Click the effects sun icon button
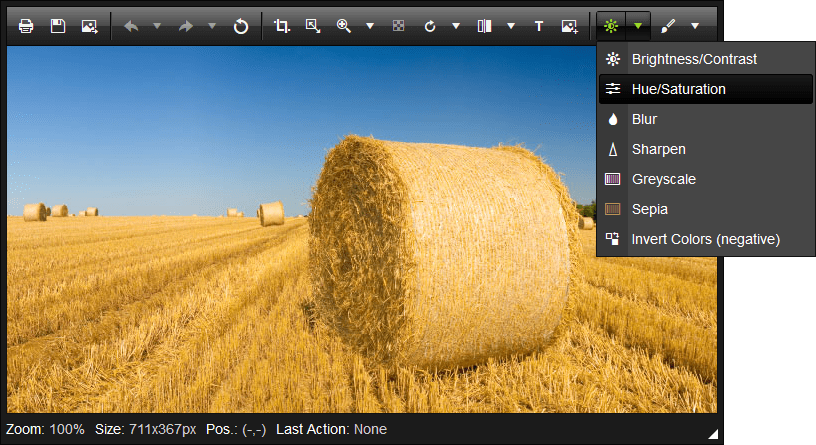 pyautogui.click(x=610, y=26)
